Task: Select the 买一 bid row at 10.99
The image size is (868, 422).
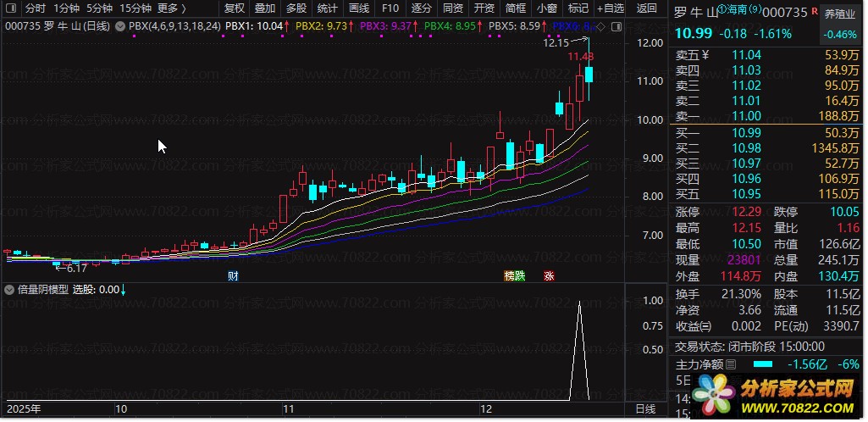Action: pyautogui.click(x=766, y=133)
